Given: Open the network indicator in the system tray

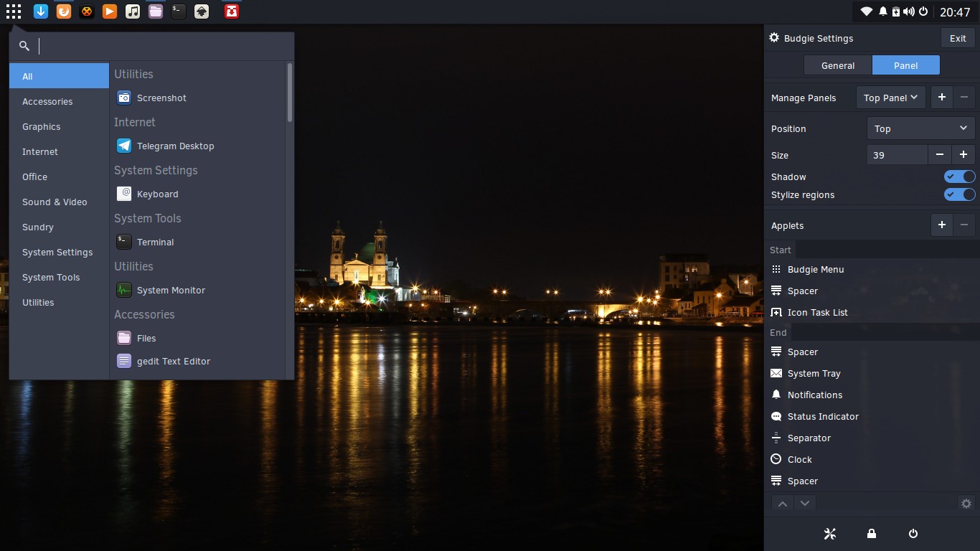Looking at the screenshot, I should [x=866, y=11].
